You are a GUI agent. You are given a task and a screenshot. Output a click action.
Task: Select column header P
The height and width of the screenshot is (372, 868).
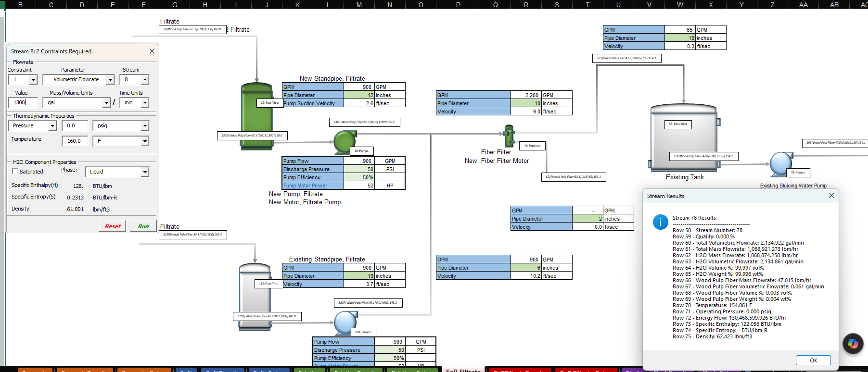coord(458,4)
